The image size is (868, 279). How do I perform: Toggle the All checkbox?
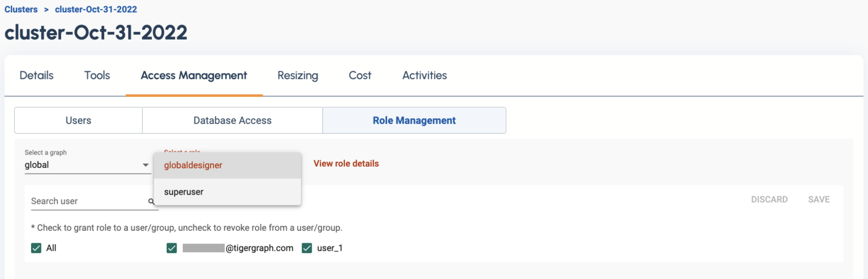(x=36, y=248)
